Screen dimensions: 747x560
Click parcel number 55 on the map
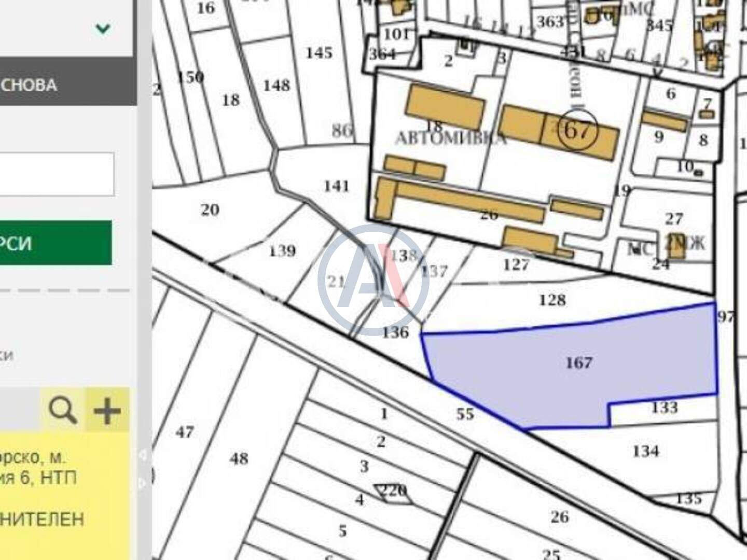(465, 413)
